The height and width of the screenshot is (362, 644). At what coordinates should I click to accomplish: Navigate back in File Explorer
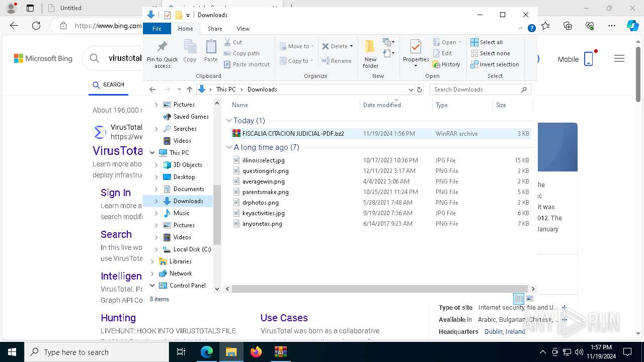[152, 89]
